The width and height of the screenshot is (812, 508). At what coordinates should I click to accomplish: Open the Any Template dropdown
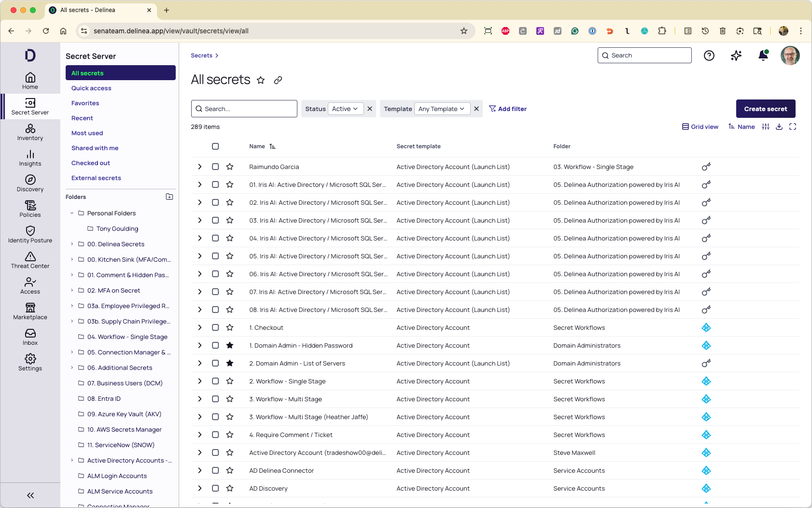442,109
